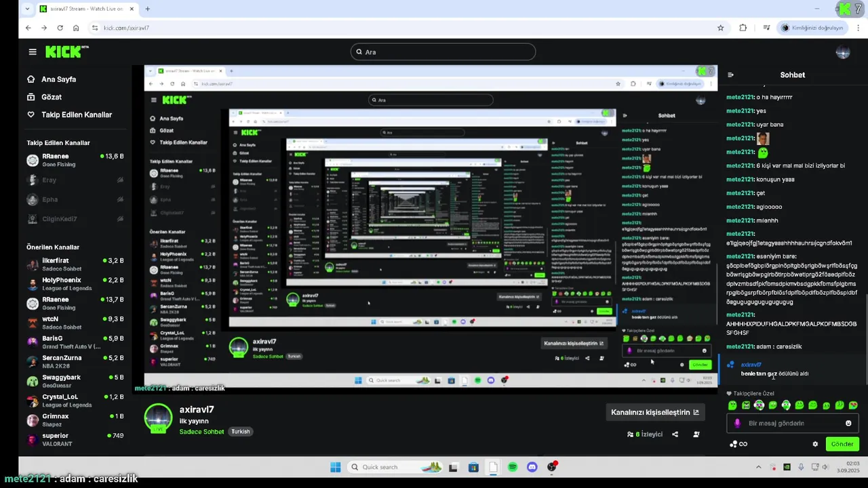Open Spotify from the taskbar
The height and width of the screenshot is (488, 868).
pyautogui.click(x=513, y=467)
